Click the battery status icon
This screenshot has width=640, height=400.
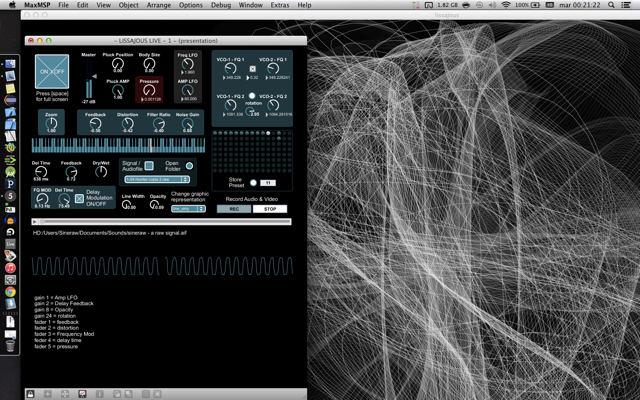tap(536, 5)
